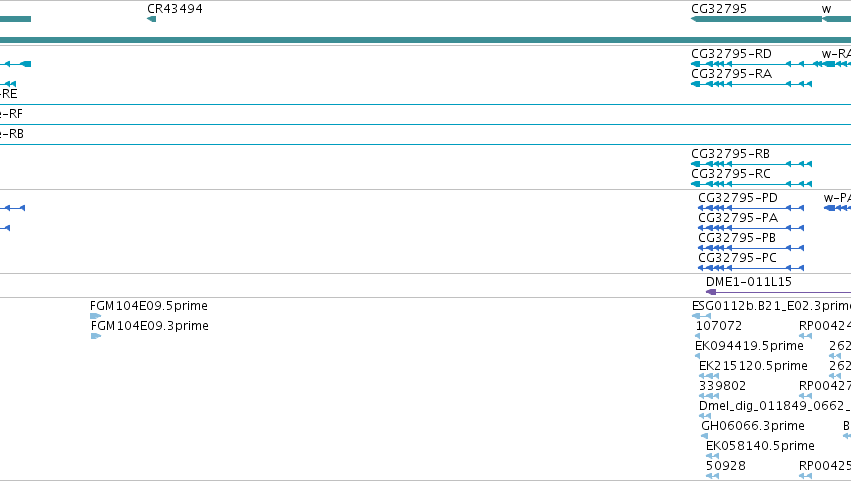
Task: Select the 339802 feature label
Action: [722, 386]
